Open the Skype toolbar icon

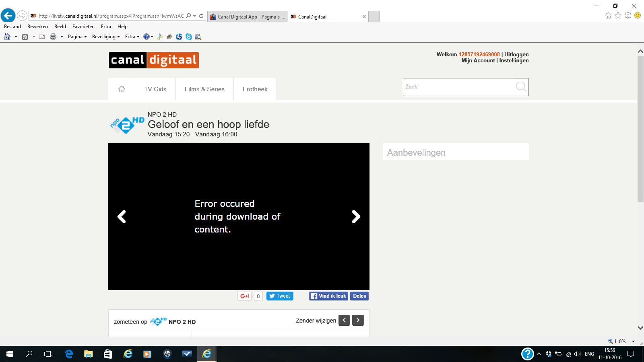pos(189,37)
